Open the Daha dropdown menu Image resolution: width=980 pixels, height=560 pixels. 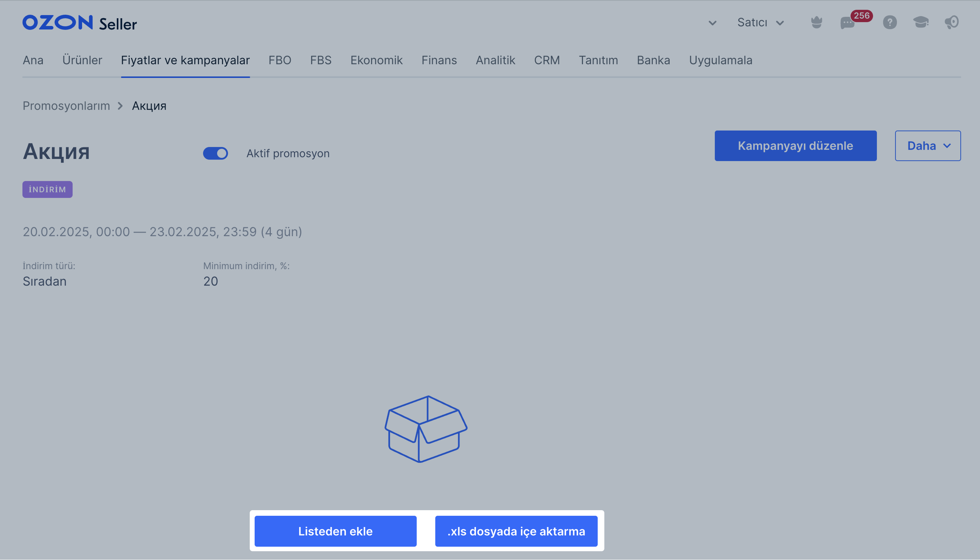pyautogui.click(x=927, y=146)
